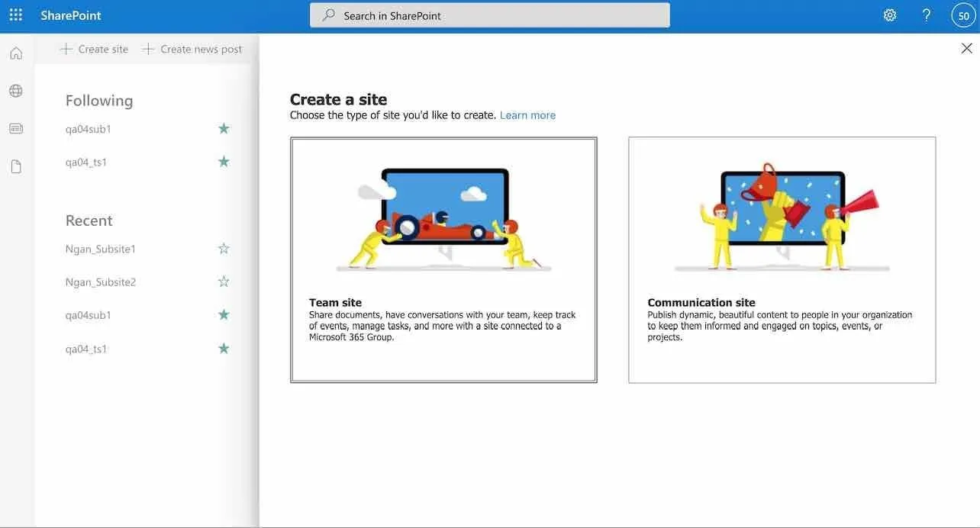Image resolution: width=980 pixels, height=528 pixels.
Task: Choose the Team site card
Action: tap(443, 259)
